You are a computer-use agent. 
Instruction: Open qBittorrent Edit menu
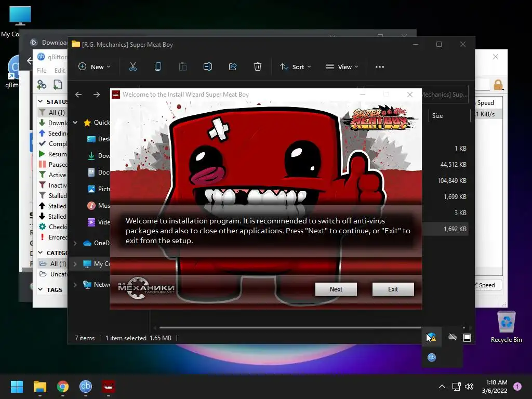tap(59, 70)
